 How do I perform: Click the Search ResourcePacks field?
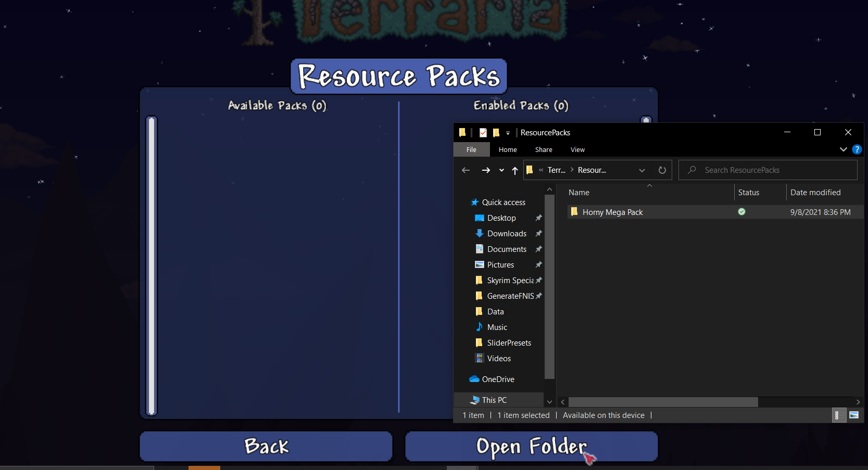[768, 170]
